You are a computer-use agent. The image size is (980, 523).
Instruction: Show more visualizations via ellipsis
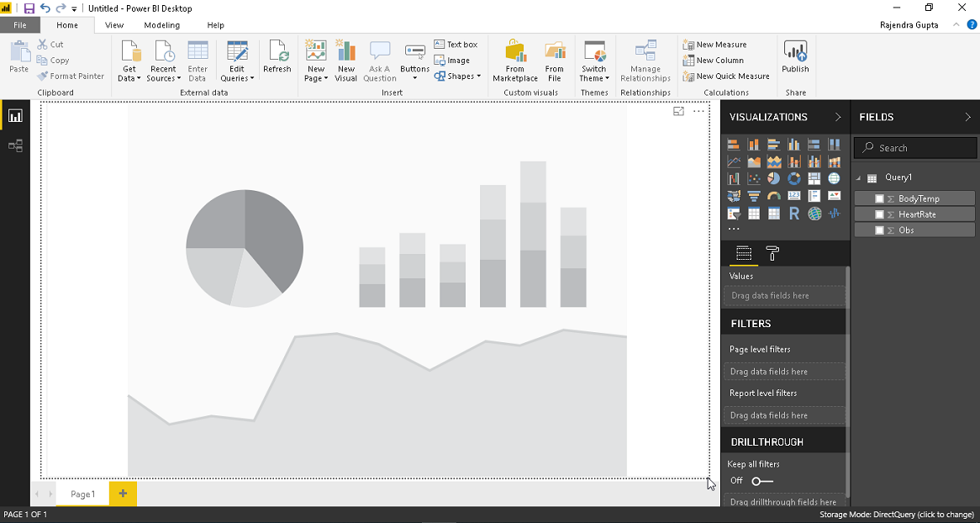[734, 230]
